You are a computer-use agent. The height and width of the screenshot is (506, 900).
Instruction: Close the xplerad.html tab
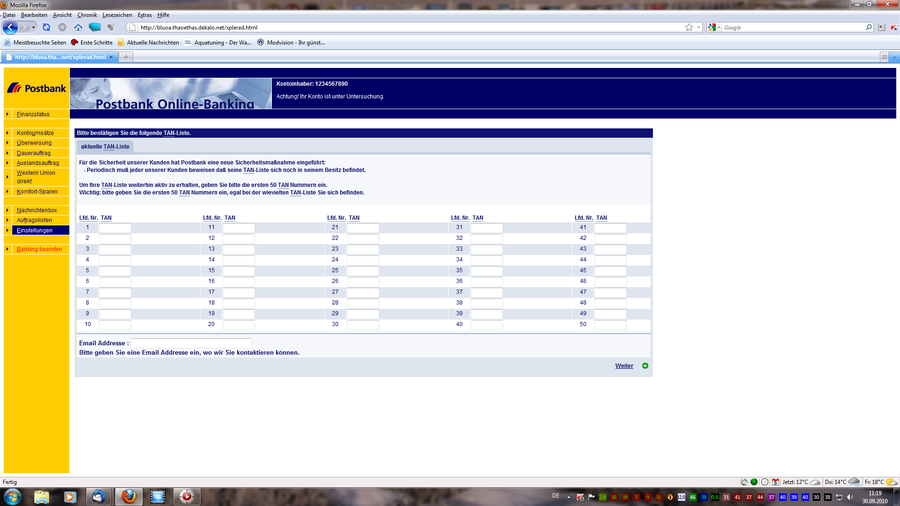pos(111,57)
